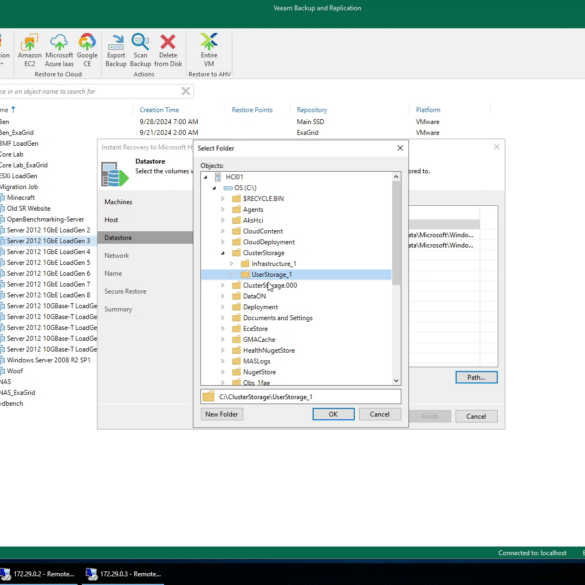Open the Network wizard step
Screen dimensions: 585x585
[116, 256]
